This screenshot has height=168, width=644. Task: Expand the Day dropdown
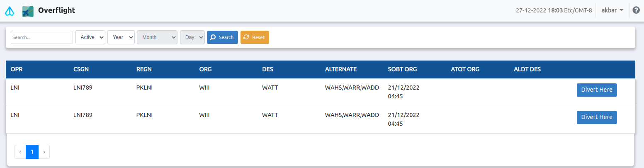[x=192, y=37]
